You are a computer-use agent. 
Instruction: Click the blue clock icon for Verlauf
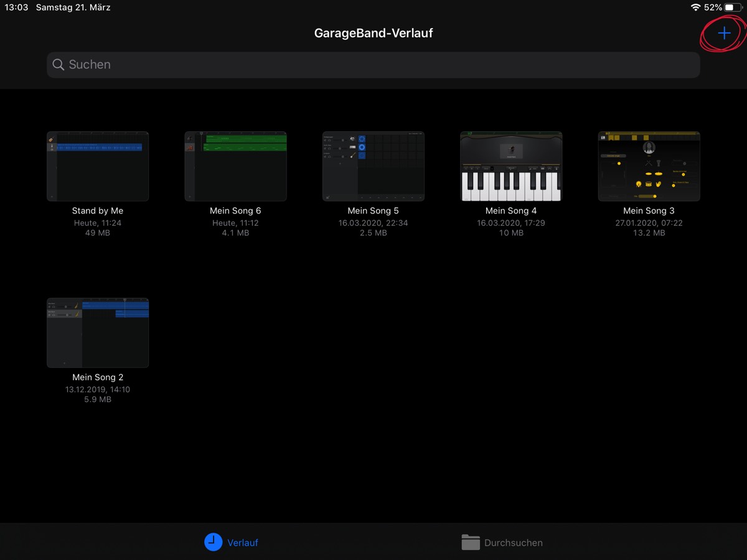click(x=213, y=542)
